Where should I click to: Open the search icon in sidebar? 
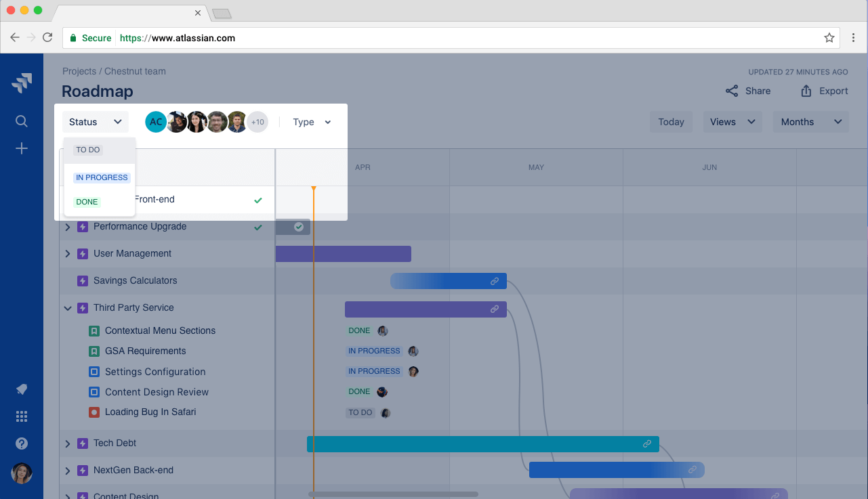pos(22,121)
